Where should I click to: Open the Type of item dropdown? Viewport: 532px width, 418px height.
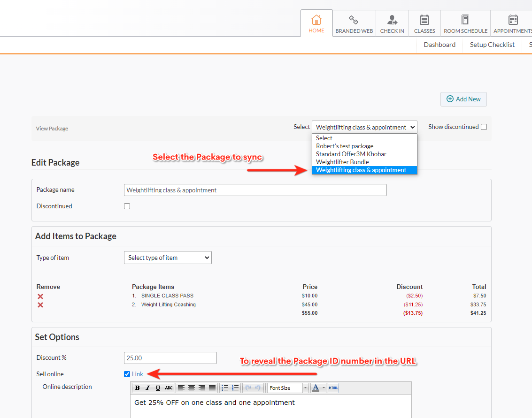point(168,258)
